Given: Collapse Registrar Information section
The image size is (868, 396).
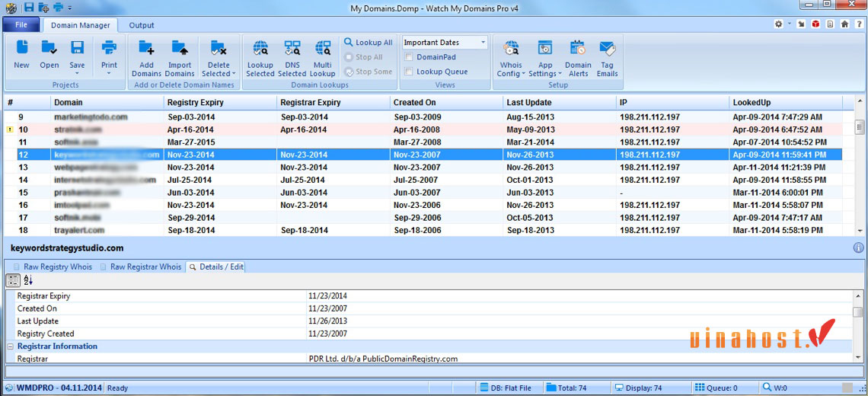Looking at the screenshot, I should [10, 346].
